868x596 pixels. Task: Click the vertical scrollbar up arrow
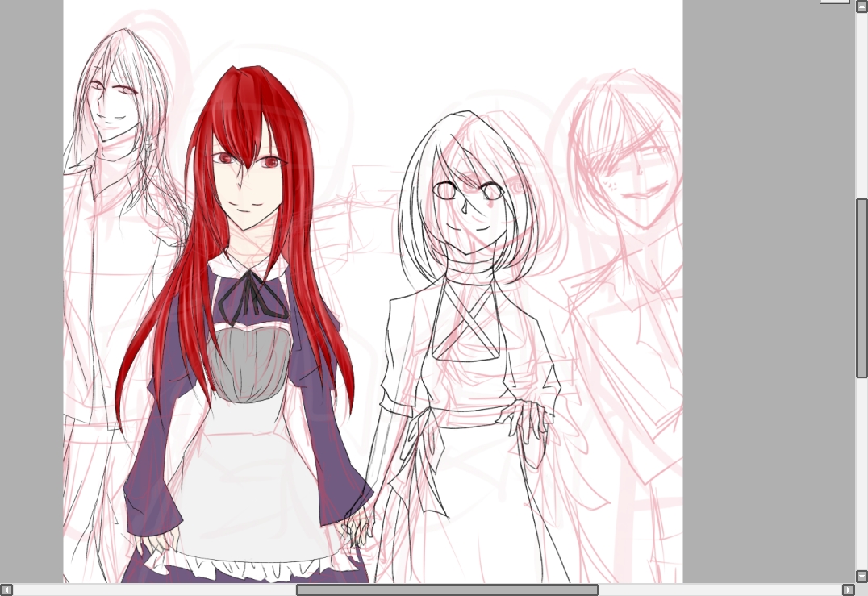[x=862, y=6]
